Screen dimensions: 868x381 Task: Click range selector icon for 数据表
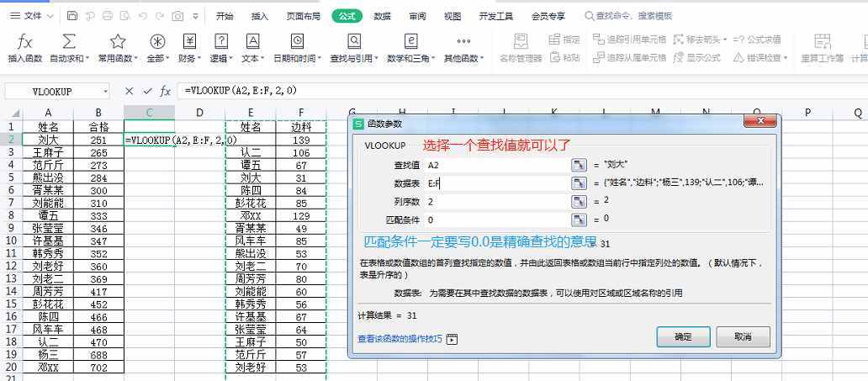[x=579, y=183]
